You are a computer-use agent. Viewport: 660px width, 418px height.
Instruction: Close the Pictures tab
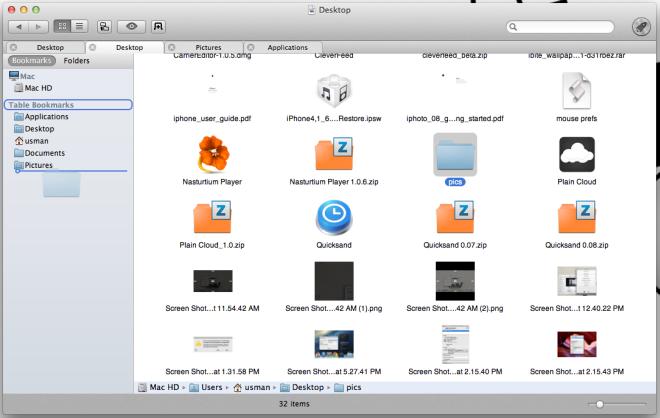coord(172,47)
